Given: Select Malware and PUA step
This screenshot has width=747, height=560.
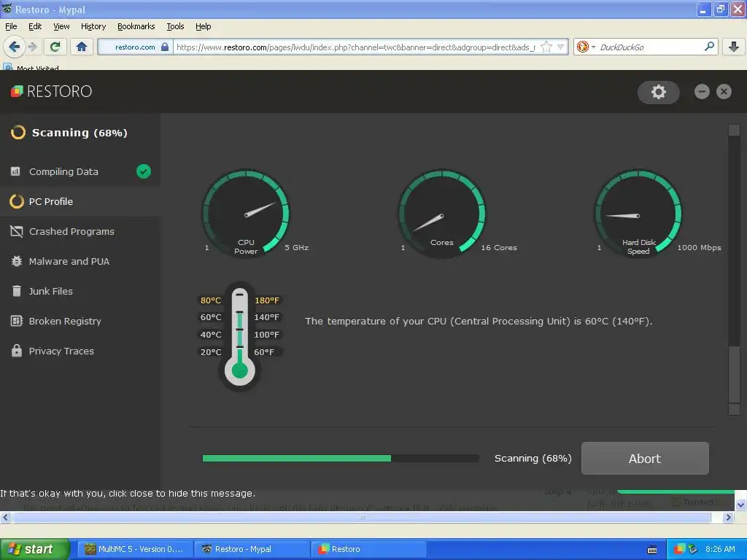Looking at the screenshot, I should tap(80, 262).
